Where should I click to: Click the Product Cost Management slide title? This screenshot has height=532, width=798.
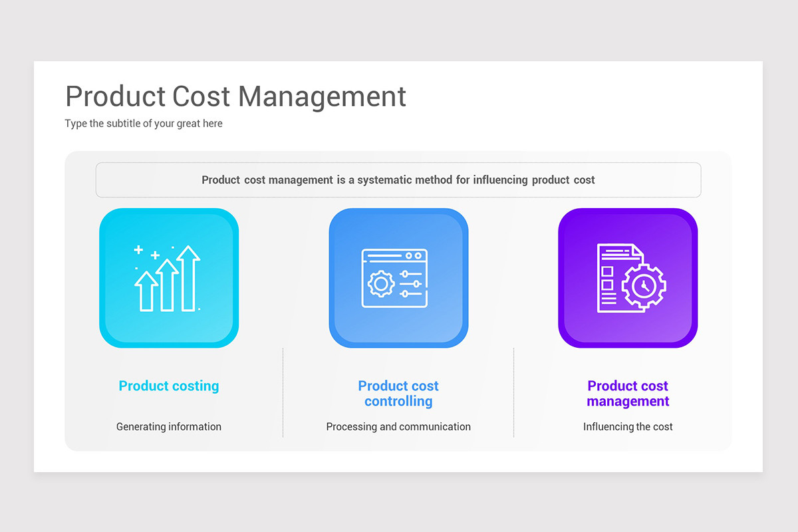[235, 96]
